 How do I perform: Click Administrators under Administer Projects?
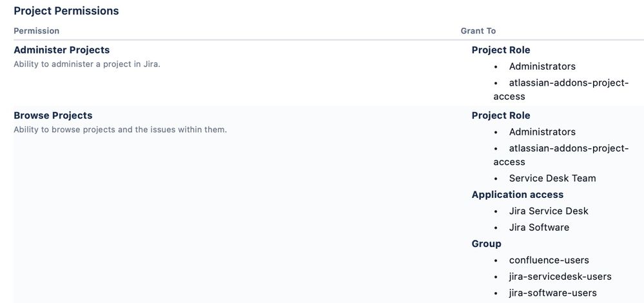[x=542, y=66]
